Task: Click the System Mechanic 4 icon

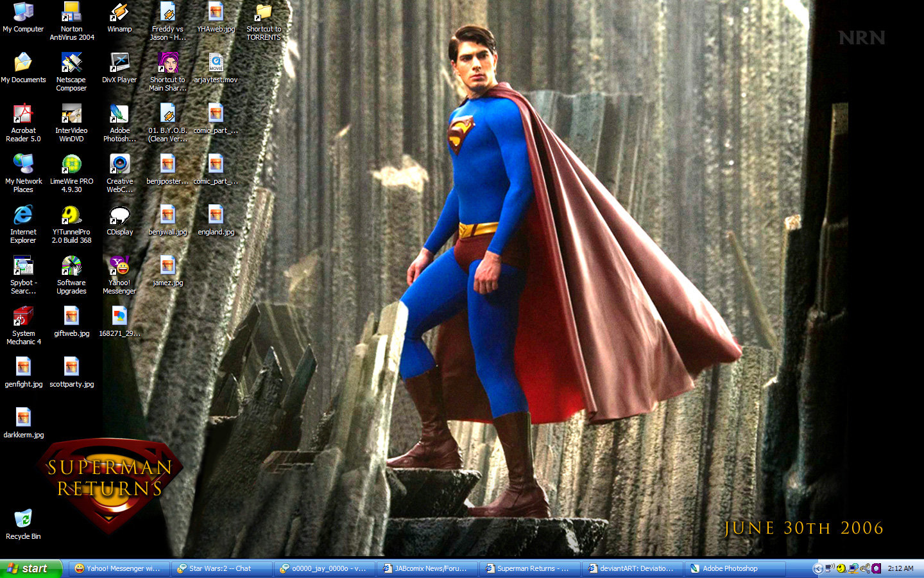Action: (x=23, y=317)
